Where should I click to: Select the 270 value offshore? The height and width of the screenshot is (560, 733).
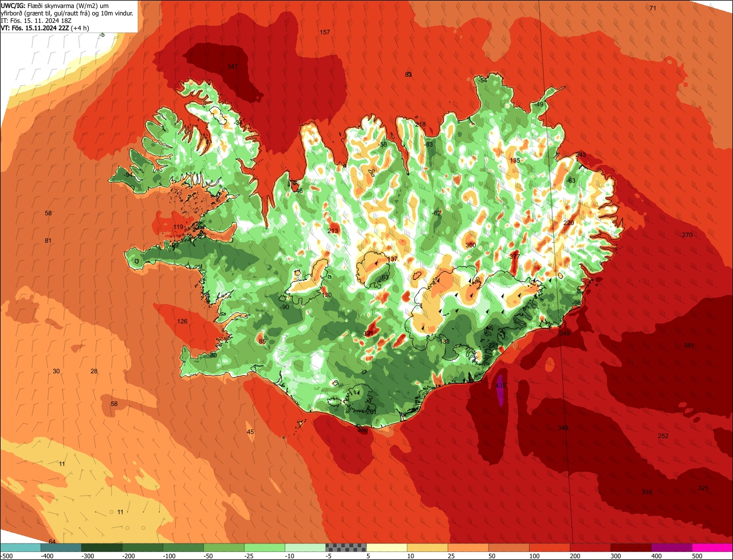pyautogui.click(x=687, y=235)
